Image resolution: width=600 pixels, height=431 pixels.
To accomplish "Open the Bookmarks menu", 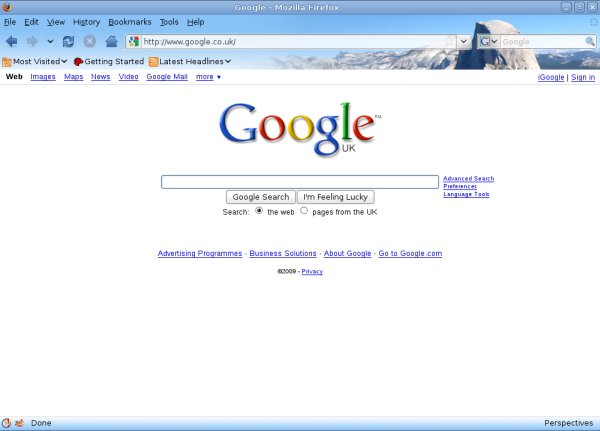I will tap(130, 22).
